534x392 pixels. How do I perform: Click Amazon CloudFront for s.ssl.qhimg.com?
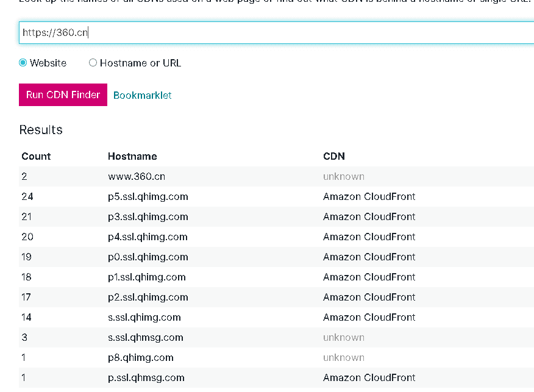click(x=369, y=317)
